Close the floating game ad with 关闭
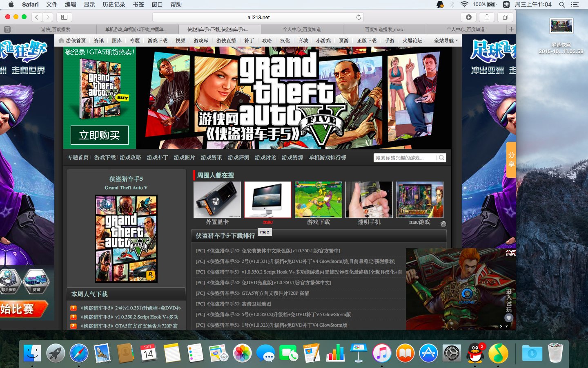The width and height of the screenshot is (588, 368). point(510,253)
